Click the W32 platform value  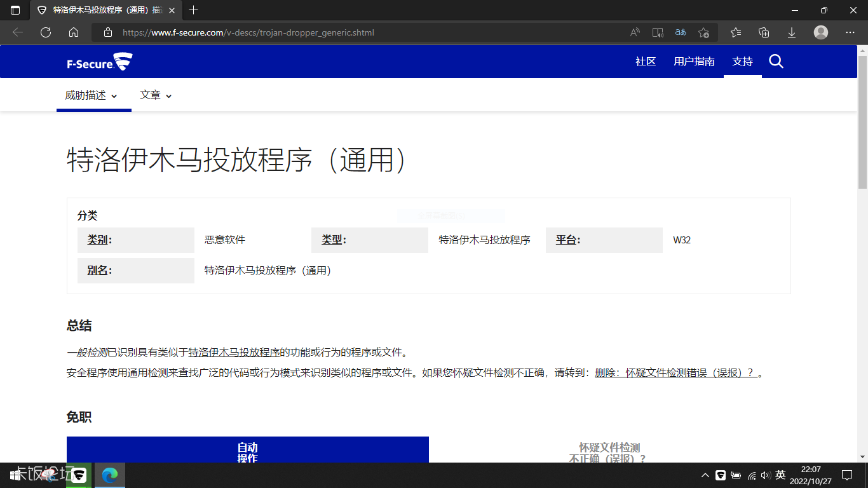click(x=682, y=240)
